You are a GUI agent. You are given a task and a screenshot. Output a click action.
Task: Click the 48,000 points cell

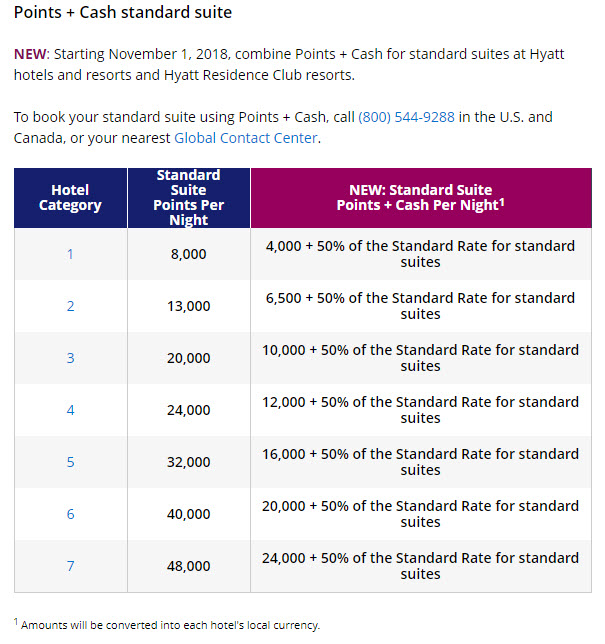click(x=189, y=566)
